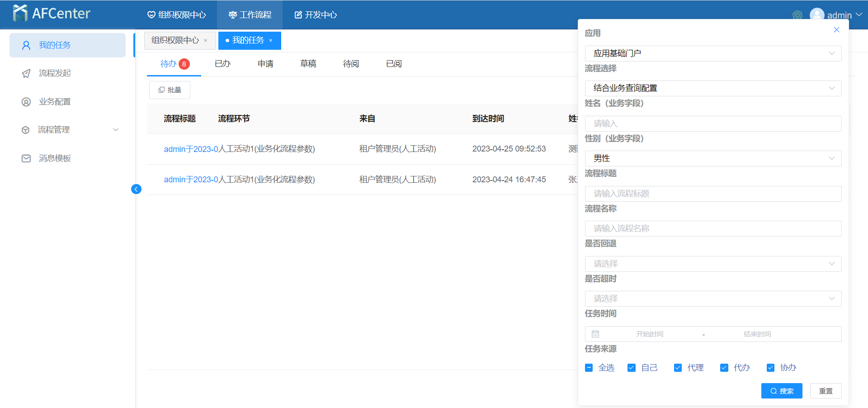Viewport: 868px width, 408px height.
Task: Click the blue 搜索 button
Action: pyautogui.click(x=782, y=391)
